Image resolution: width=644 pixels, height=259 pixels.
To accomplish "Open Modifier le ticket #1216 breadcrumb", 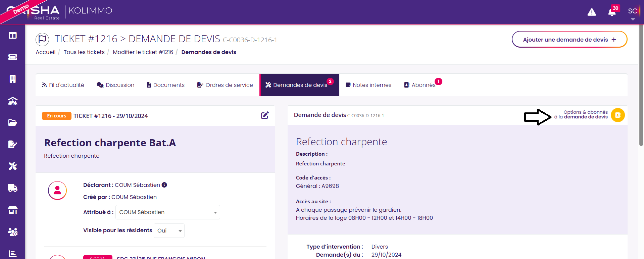I will (143, 52).
